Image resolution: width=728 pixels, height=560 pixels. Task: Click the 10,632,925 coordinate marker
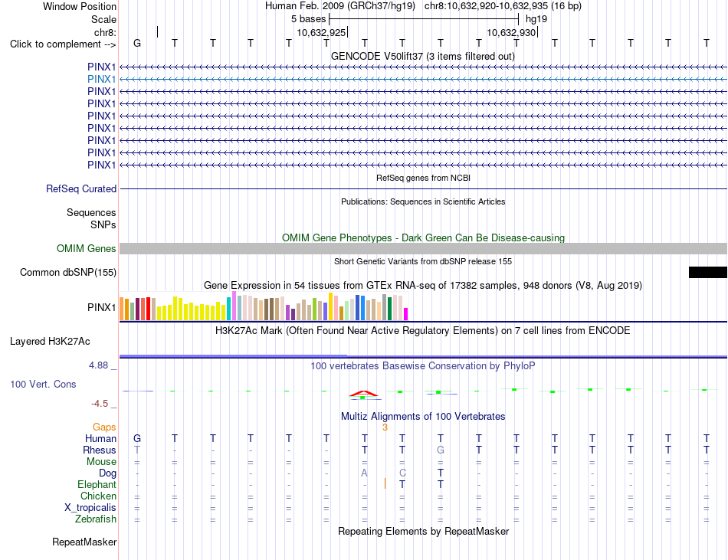[321, 32]
